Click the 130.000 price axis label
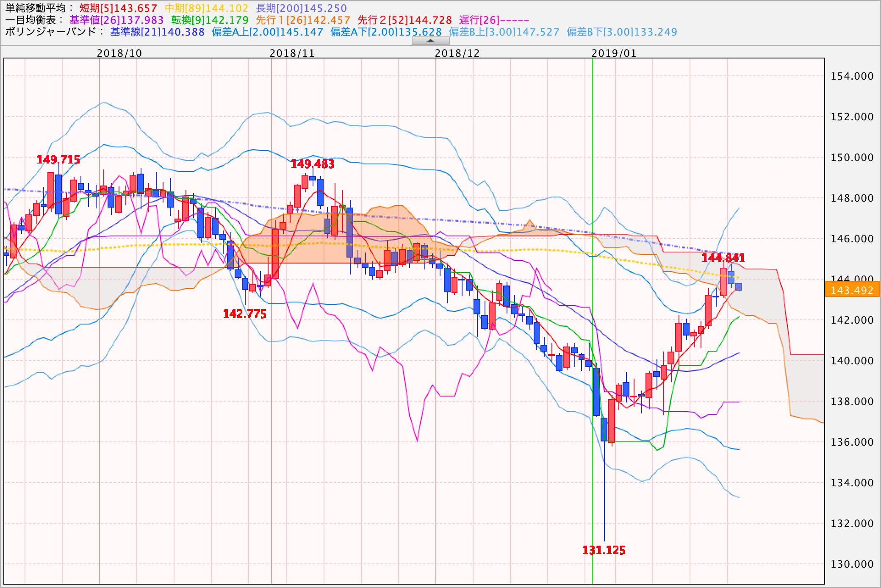This screenshot has width=881, height=588. [x=852, y=564]
